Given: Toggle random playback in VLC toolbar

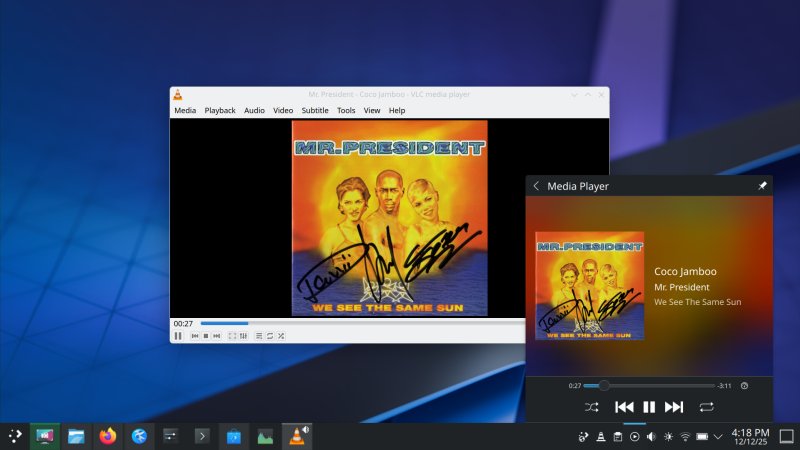Looking at the screenshot, I should pyautogui.click(x=281, y=336).
